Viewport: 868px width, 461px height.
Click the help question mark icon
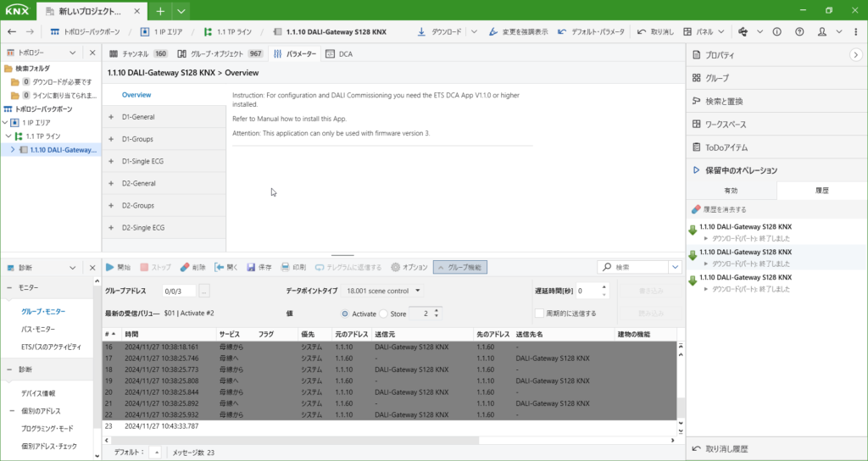pyautogui.click(x=799, y=32)
